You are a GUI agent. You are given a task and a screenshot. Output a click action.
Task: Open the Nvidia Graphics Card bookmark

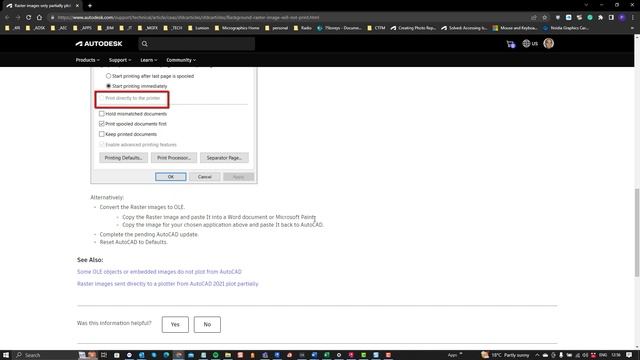[566, 28]
